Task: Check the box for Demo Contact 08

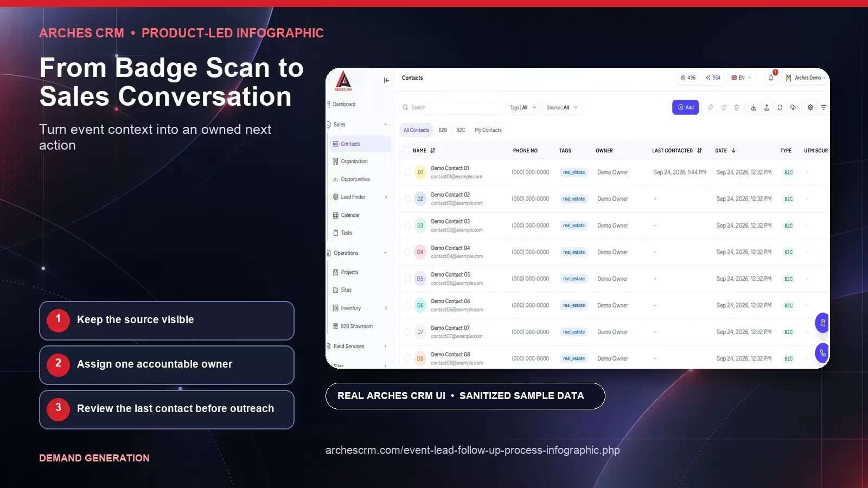Action: (407, 358)
